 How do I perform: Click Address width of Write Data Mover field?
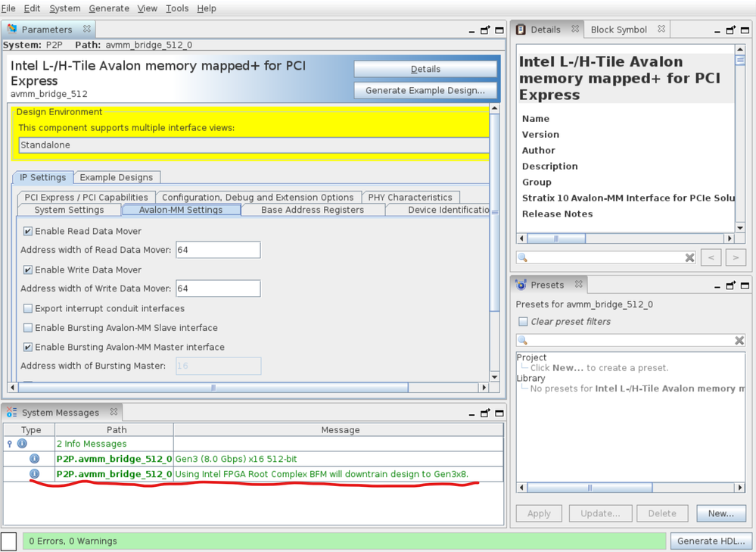(x=218, y=288)
